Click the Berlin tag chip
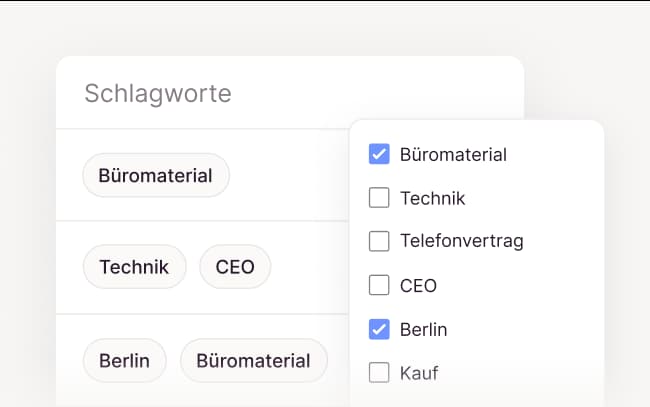 124,360
